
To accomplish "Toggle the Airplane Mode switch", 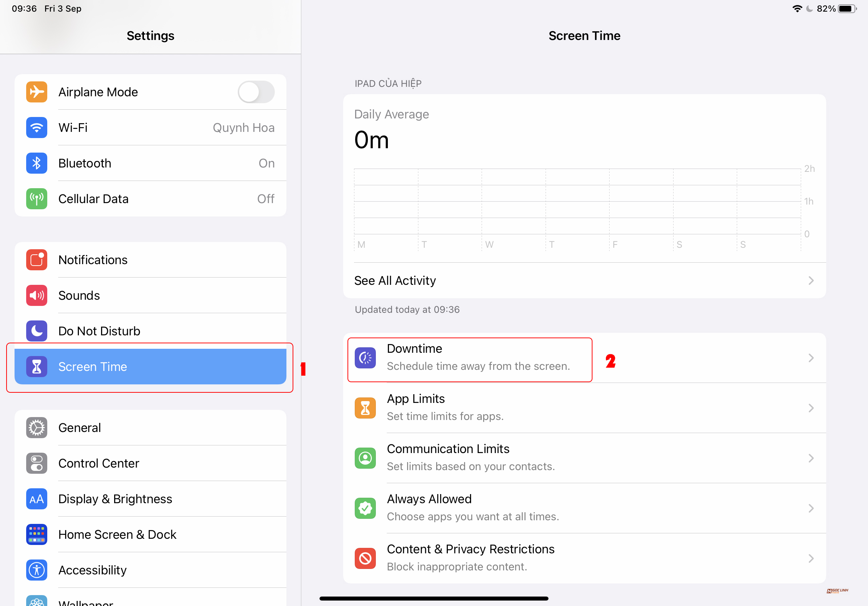I will pyautogui.click(x=256, y=92).
